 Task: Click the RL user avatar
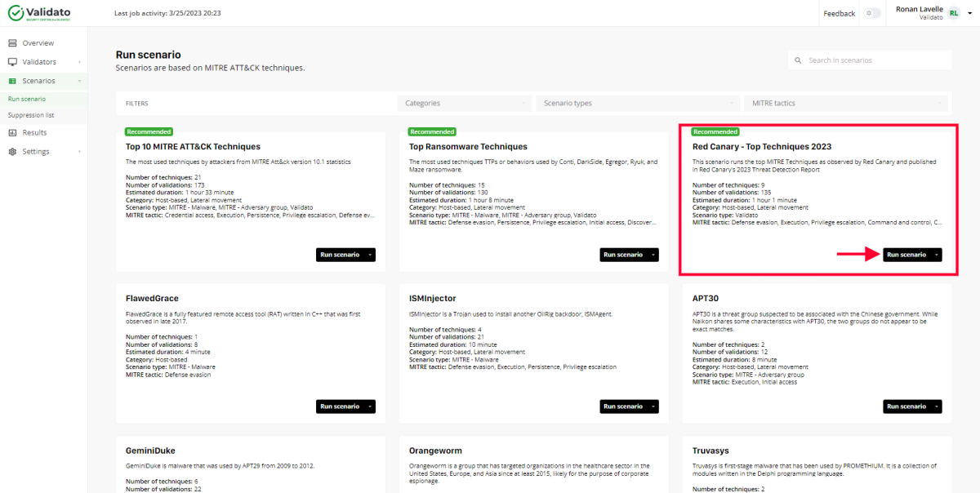point(953,13)
